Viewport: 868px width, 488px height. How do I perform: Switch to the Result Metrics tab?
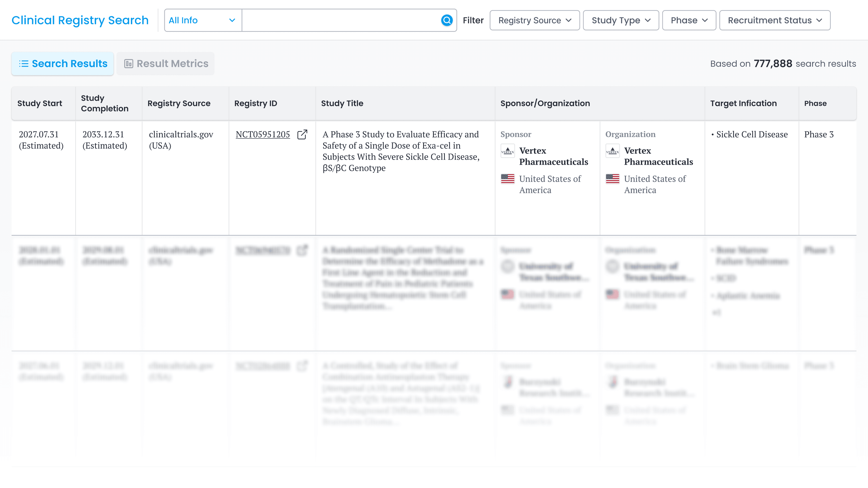(x=165, y=64)
